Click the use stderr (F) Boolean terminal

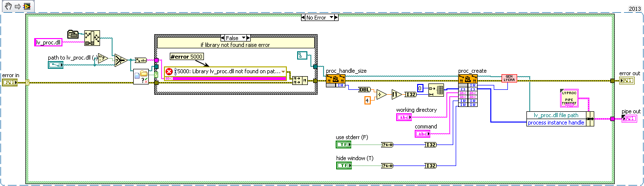(x=343, y=145)
